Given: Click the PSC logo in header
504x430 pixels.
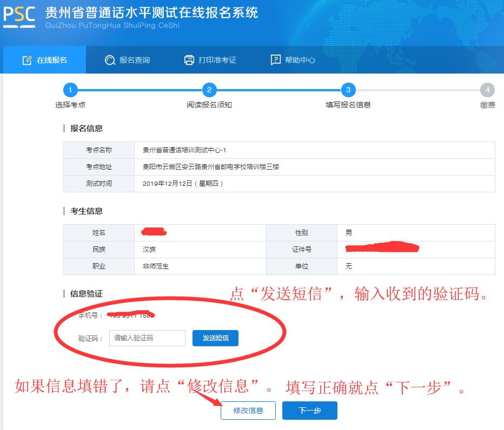Looking at the screenshot, I should (19, 17).
